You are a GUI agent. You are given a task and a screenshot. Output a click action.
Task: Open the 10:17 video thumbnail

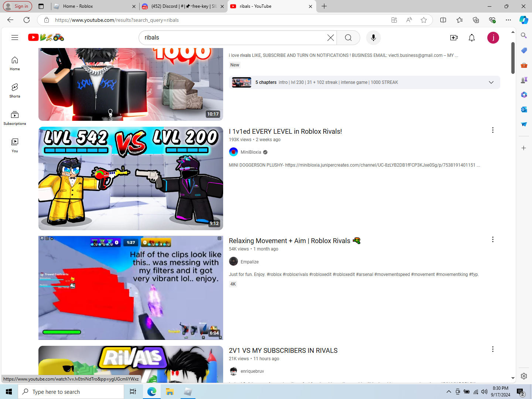tap(131, 84)
